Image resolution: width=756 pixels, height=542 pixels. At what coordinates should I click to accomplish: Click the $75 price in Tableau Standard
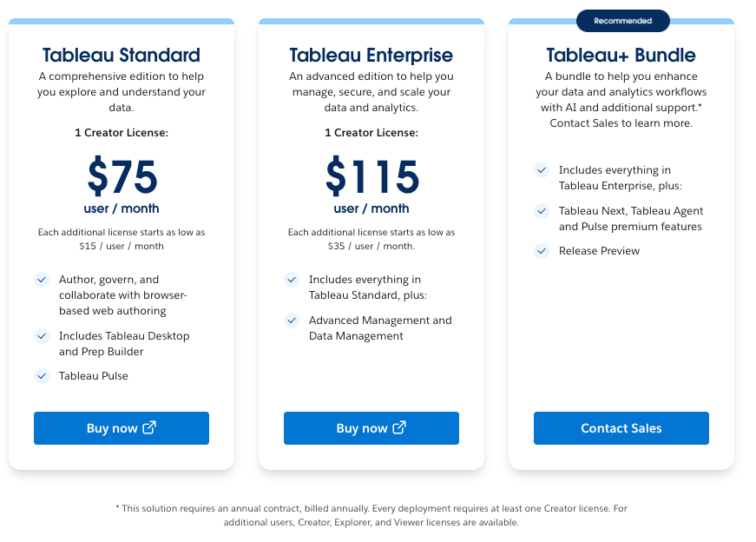coord(122,177)
